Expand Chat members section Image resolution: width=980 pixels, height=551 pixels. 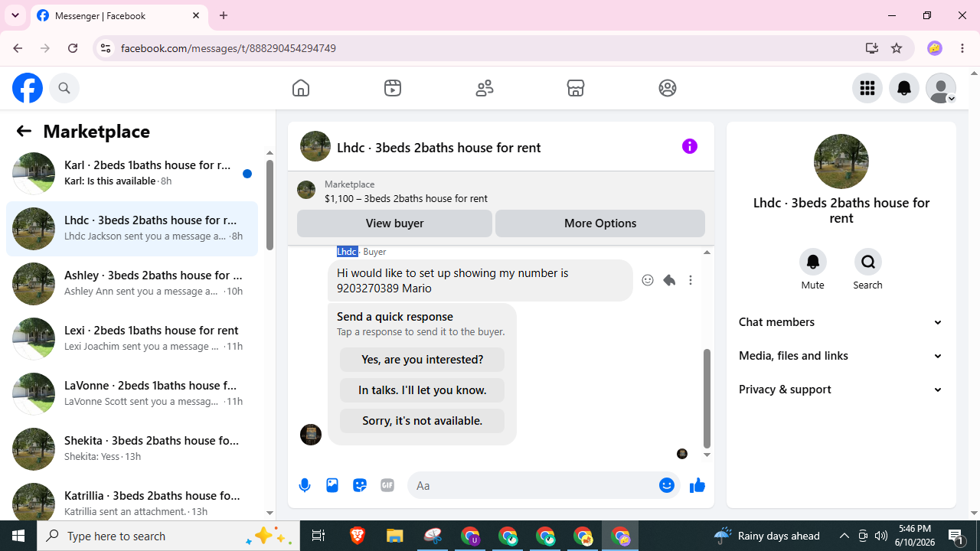pyautogui.click(x=841, y=322)
